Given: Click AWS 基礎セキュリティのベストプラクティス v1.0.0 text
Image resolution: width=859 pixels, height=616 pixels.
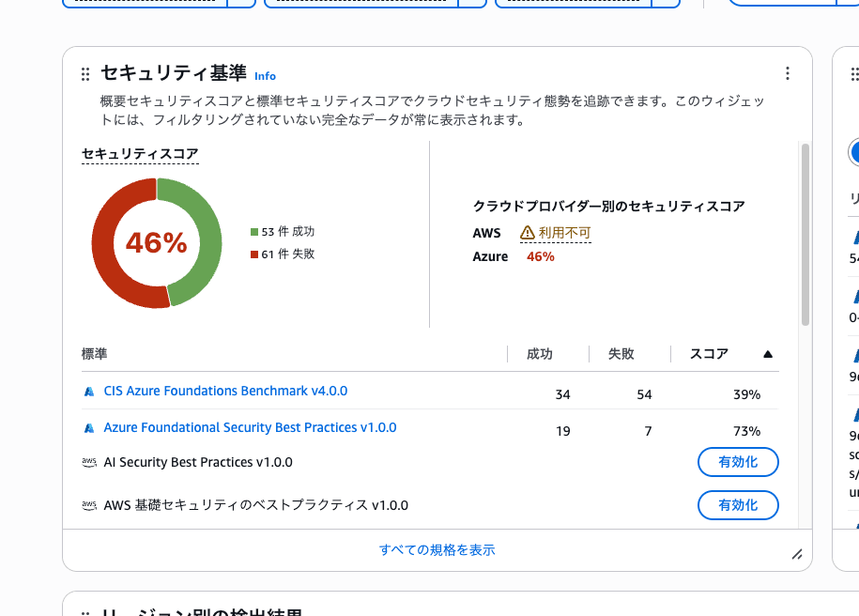Looking at the screenshot, I should pyautogui.click(x=256, y=505).
